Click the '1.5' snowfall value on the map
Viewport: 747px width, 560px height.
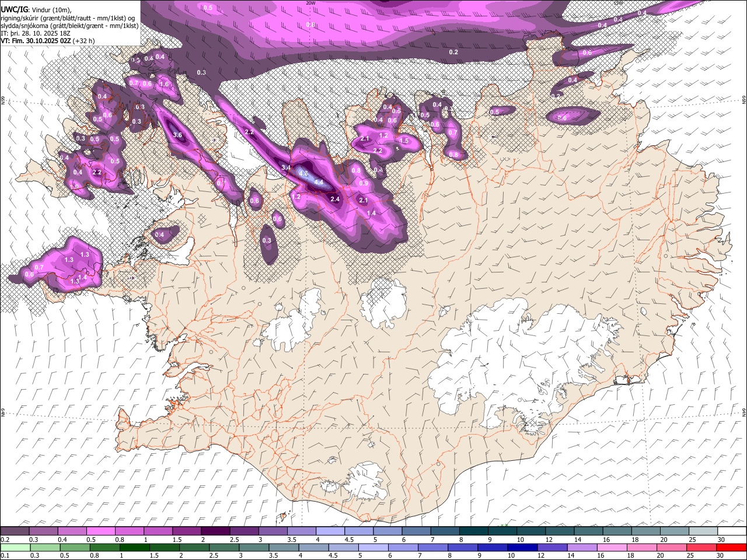(x=404, y=141)
